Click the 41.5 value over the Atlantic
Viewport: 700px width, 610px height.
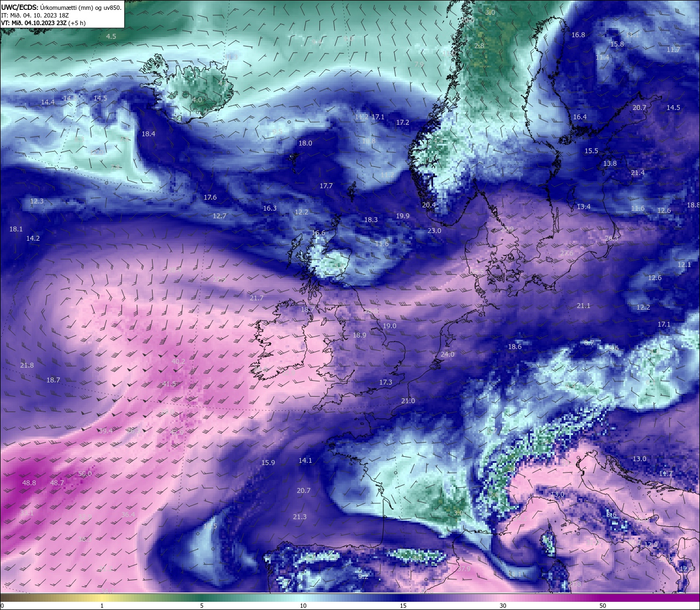pos(170,384)
